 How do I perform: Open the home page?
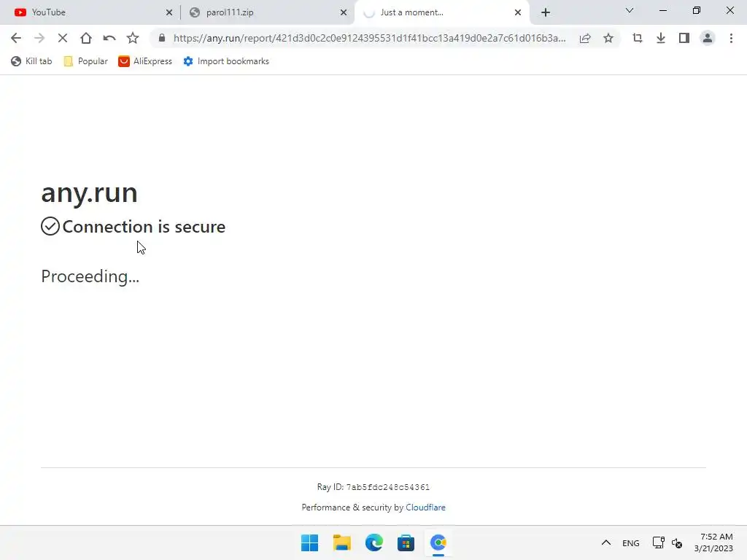pos(86,38)
